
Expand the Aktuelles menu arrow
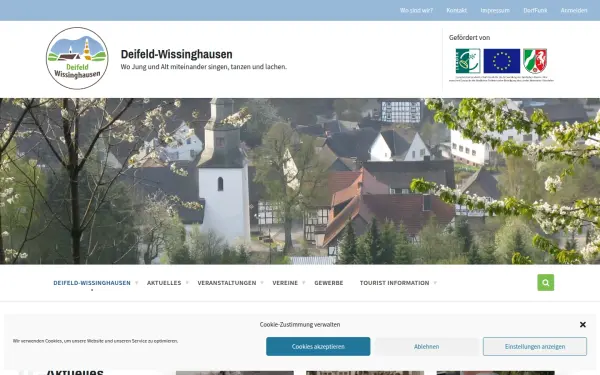[x=187, y=283]
